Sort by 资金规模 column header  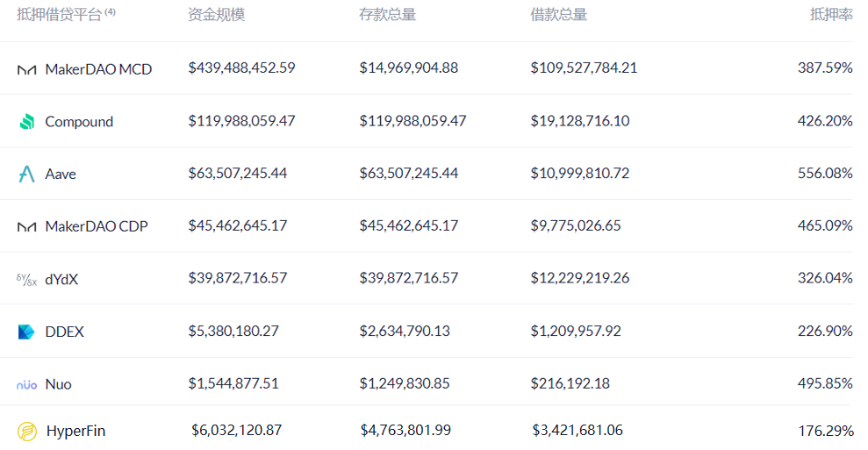217,14
